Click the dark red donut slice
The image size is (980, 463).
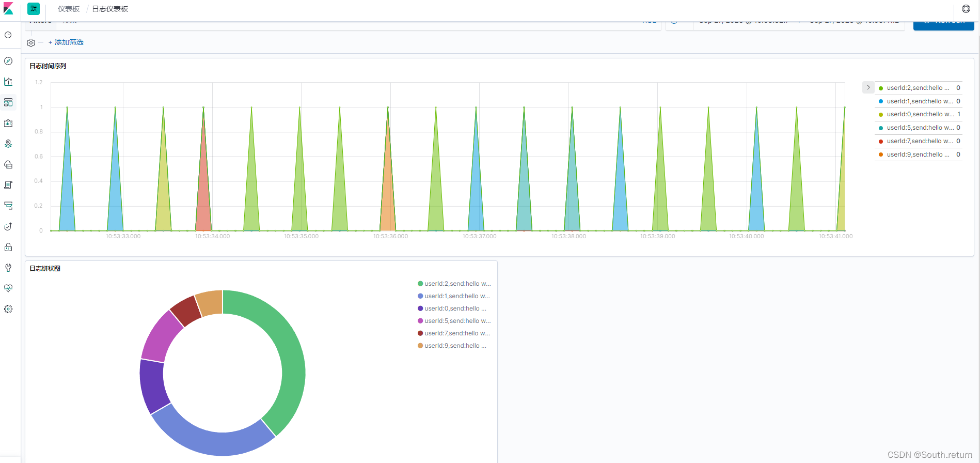click(x=186, y=311)
